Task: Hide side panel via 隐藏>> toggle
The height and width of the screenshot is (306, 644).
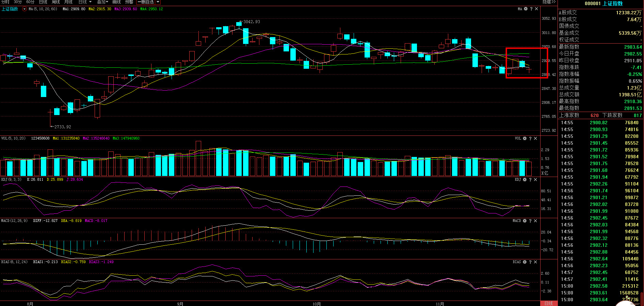Action: [x=549, y=2]
